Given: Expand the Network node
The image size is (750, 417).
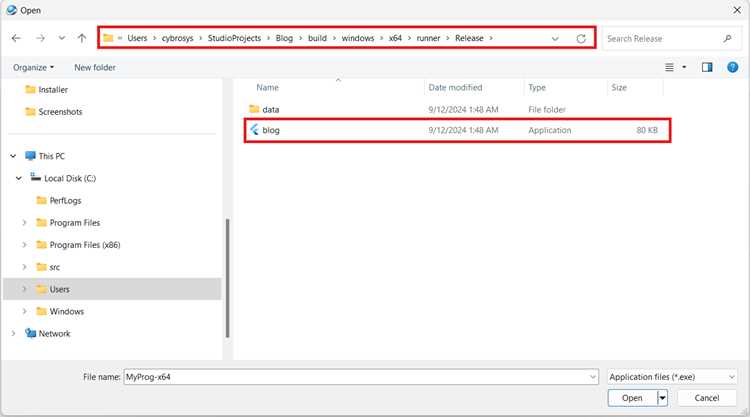Looking at the screenshot, I should [x=13, y=333].
